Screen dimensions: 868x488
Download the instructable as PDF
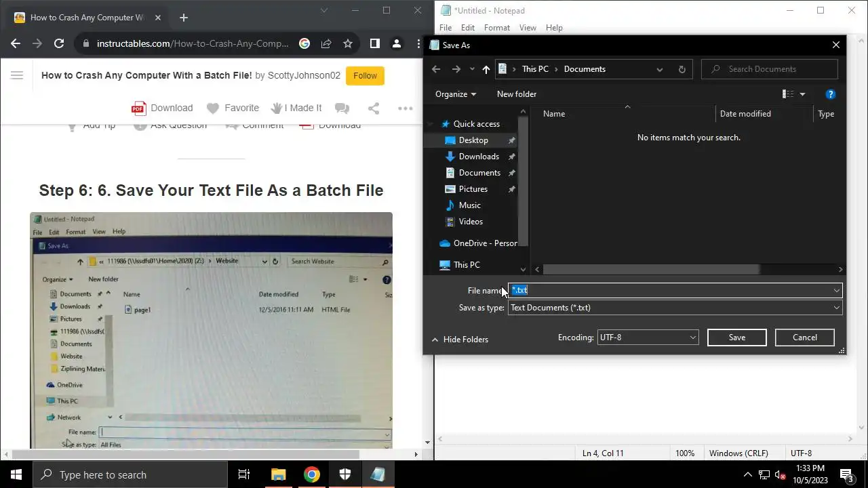162,108
